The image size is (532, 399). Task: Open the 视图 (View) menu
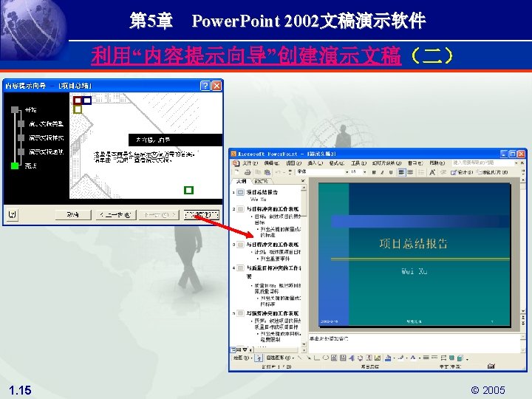tap(293, 163)
